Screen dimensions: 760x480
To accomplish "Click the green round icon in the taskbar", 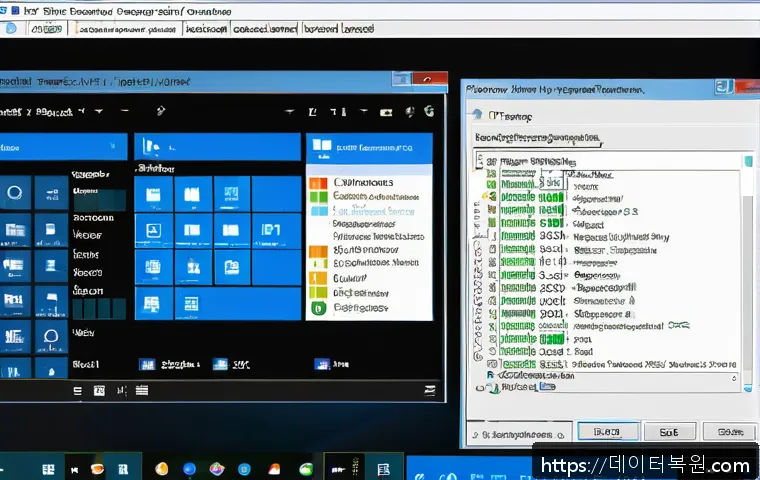I will (306, 468).
